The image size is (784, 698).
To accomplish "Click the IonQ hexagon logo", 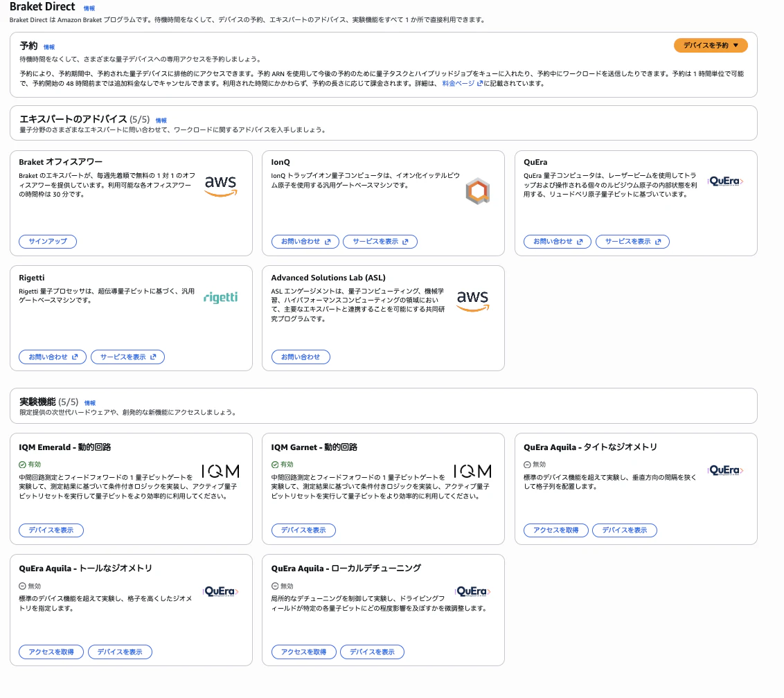I will [477, 191].
